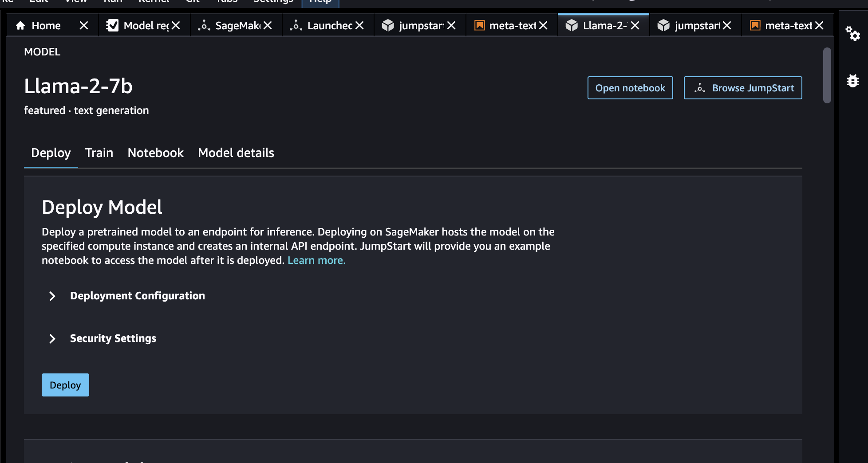
Task: Click the Model registry tab icon
Action: (112, 26)
